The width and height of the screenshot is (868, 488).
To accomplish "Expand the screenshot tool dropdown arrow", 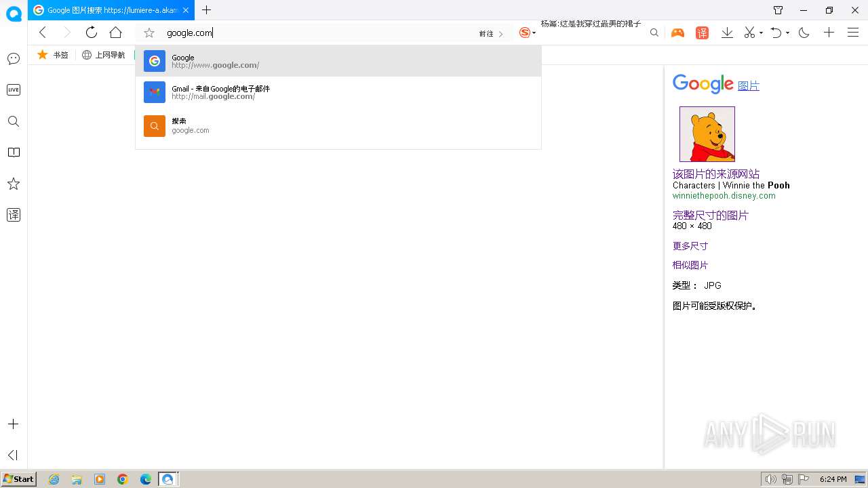I will tap(761, 33).
